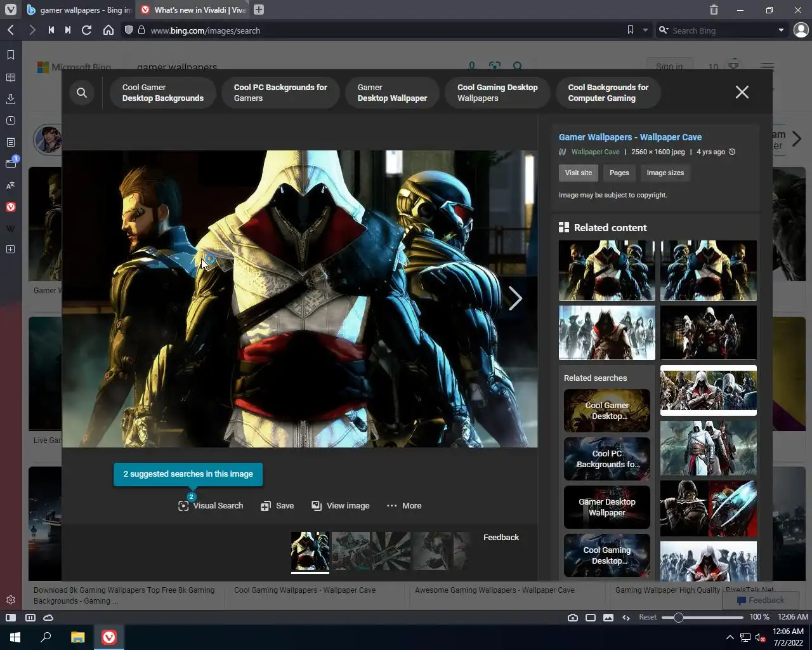Image resolution: width=812 pixels, height=650 pixels.
Task: Select Cool Gamer Desktop Backgrounds suggestion
Action: [163, 93]
